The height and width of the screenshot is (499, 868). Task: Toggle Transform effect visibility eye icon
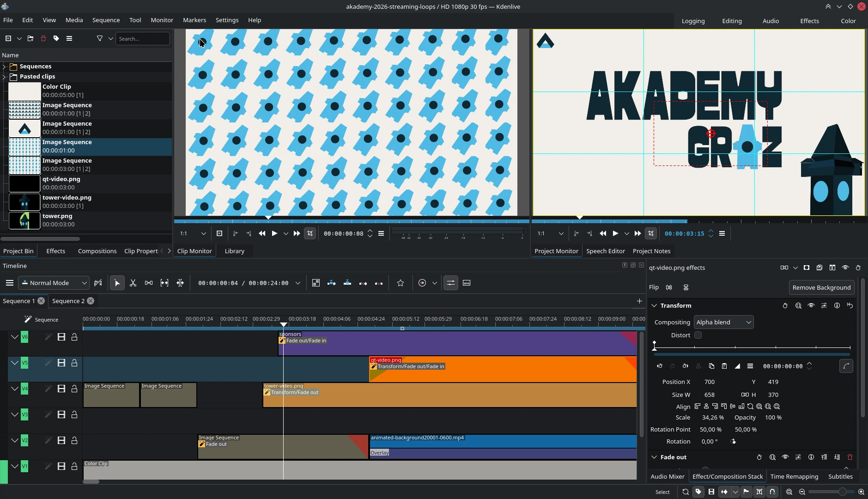[811, 305]
